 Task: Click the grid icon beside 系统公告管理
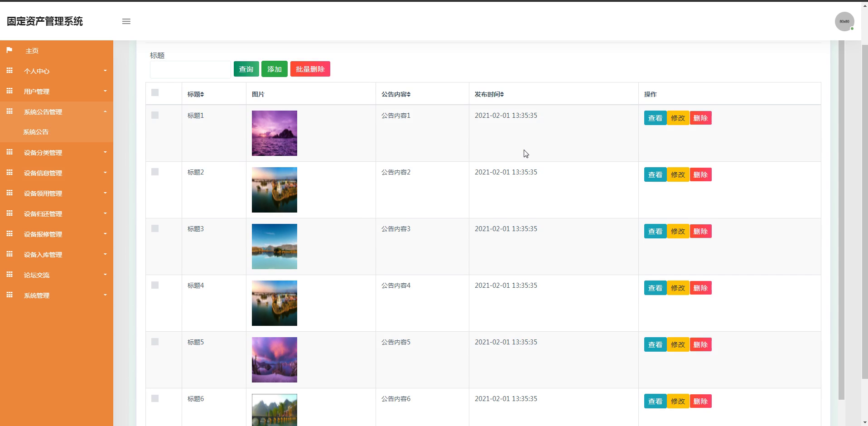[10, 111]
